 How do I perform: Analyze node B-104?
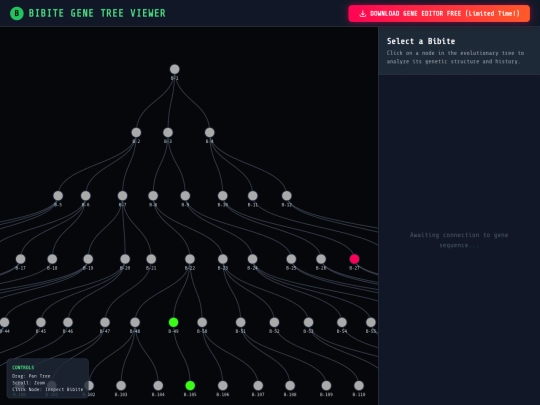(x=158, y=386)
